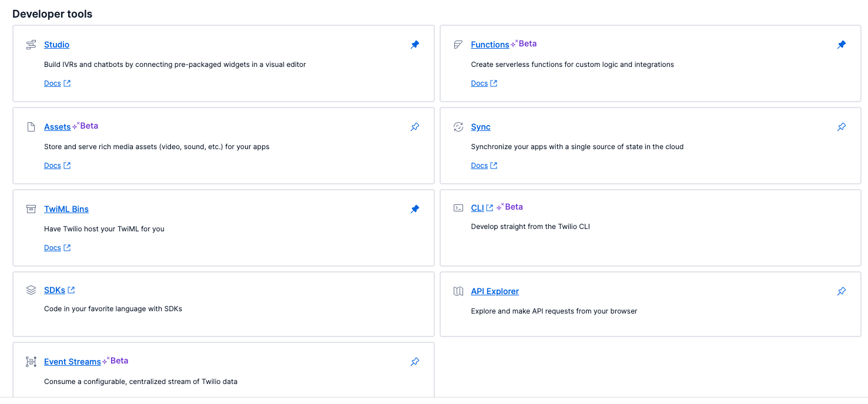This screenshot has height=404, width=868.
Task: Click the Beta badge next to CLI
Action: (510, 207)
